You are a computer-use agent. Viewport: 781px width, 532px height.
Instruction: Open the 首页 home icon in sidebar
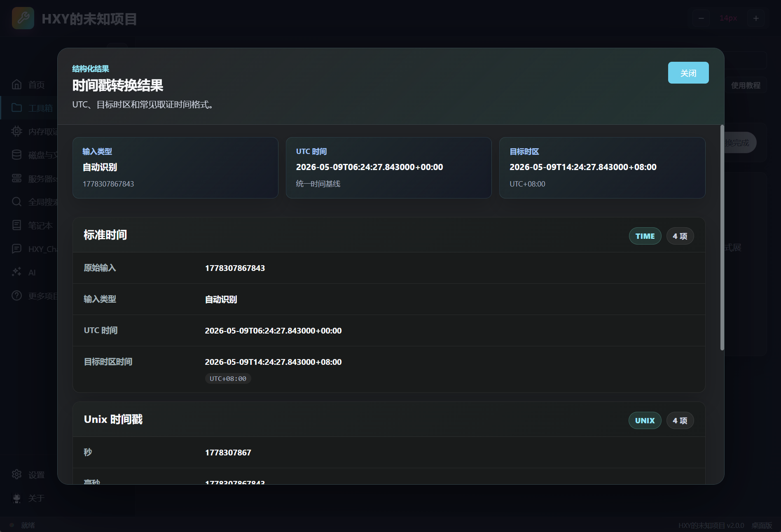pos(17,84)
